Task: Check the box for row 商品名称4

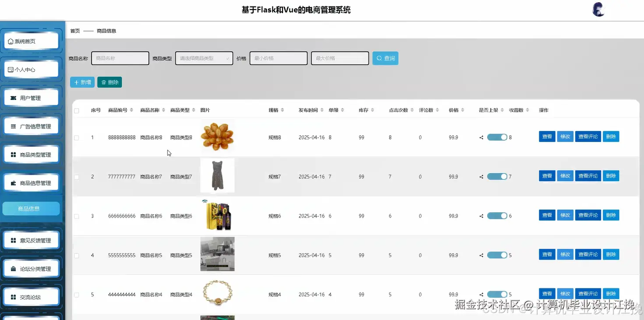Action: coord(77,295)
